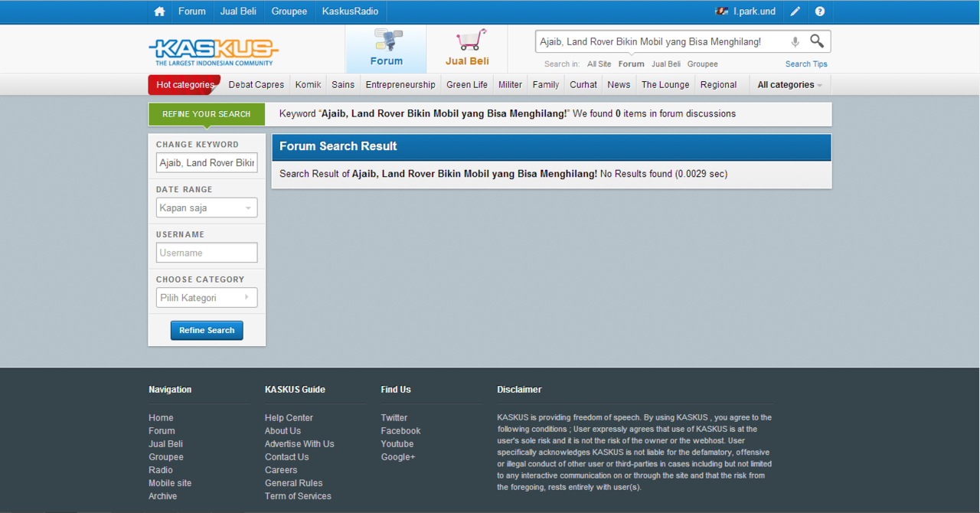The width and height of the screenshot is (980, 513).
Task: Open the pencil compose icon
Action: click(795, 11)
